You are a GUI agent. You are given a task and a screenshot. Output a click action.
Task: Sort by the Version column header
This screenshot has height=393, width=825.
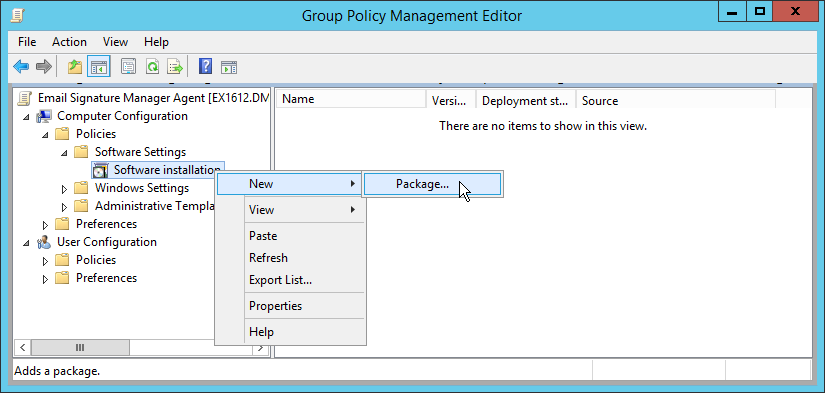451,99
